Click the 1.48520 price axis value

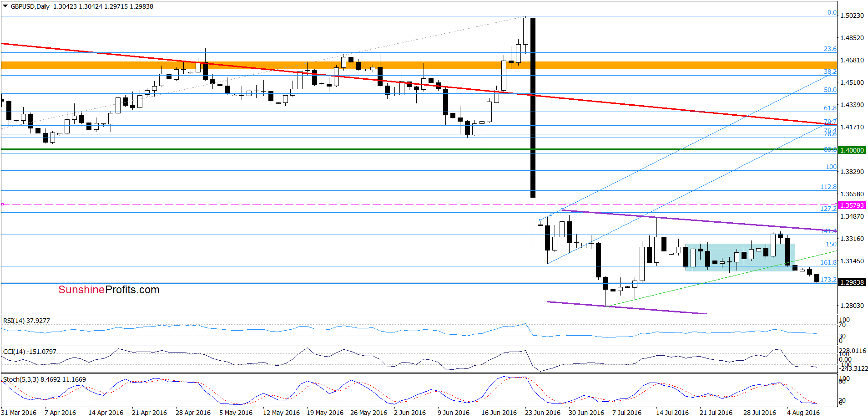coord(852,38)
